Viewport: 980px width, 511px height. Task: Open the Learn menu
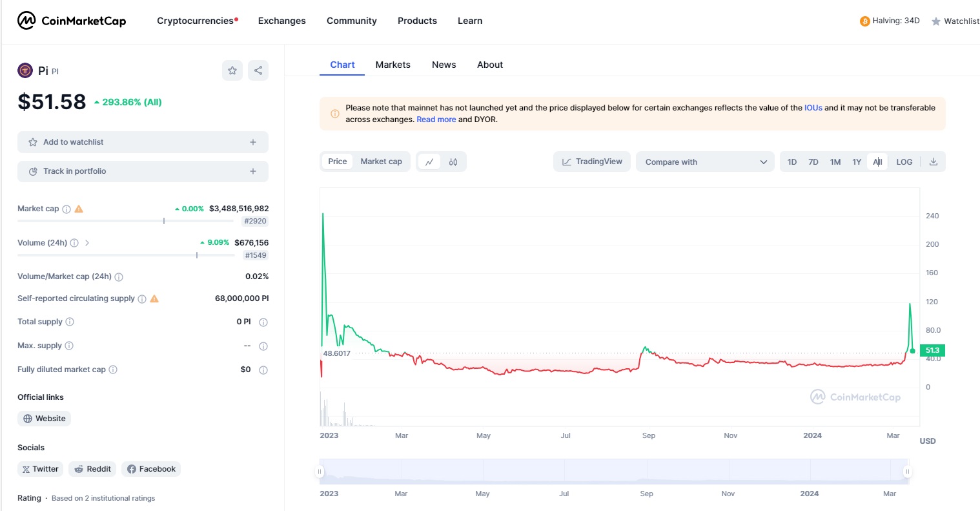point(470,21)
